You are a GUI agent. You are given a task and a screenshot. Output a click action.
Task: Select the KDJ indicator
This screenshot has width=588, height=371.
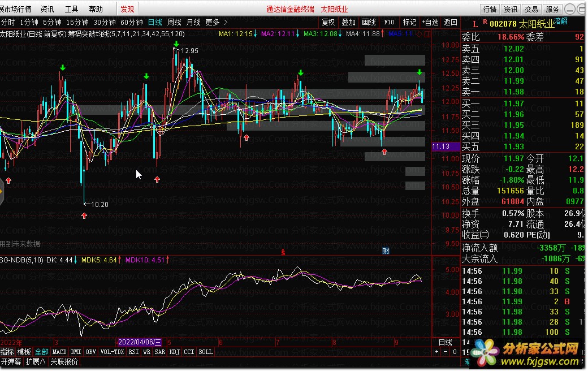(174, 352)
